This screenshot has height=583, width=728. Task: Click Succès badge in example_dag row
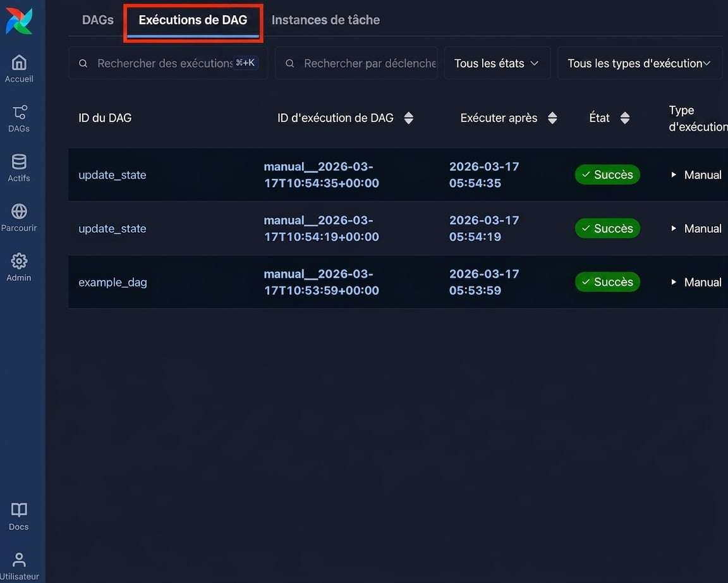(x=607, y=282)
